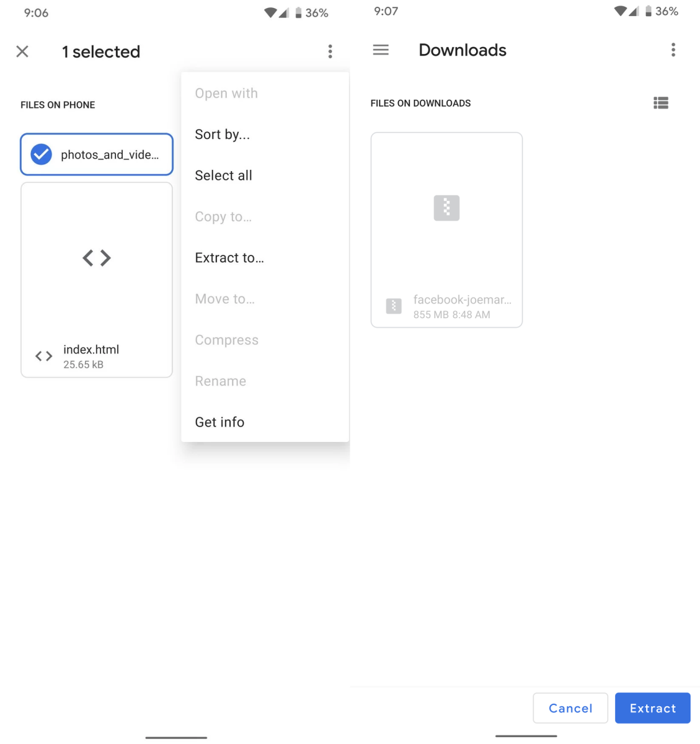
Task: Open the overflow menu beside '1 selected'
Action: coord(330,51)
